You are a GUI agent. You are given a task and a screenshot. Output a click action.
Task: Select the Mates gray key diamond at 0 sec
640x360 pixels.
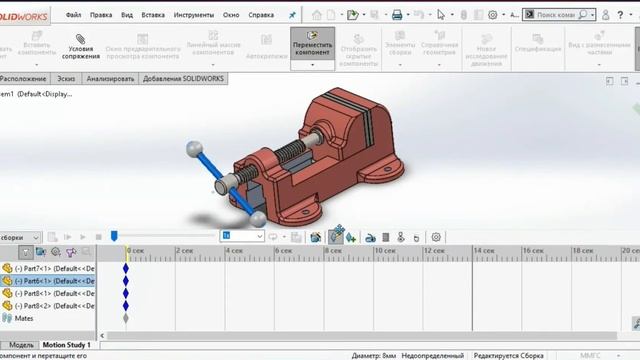[126, 318]
